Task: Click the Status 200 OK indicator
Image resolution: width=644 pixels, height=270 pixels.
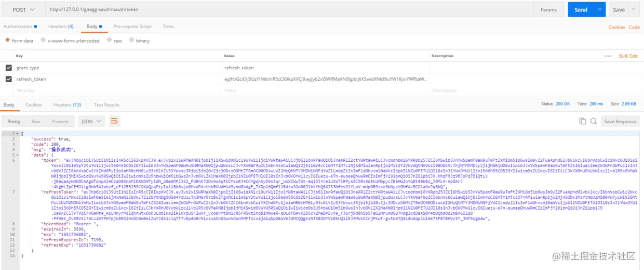Action: (x=555, y=104)
